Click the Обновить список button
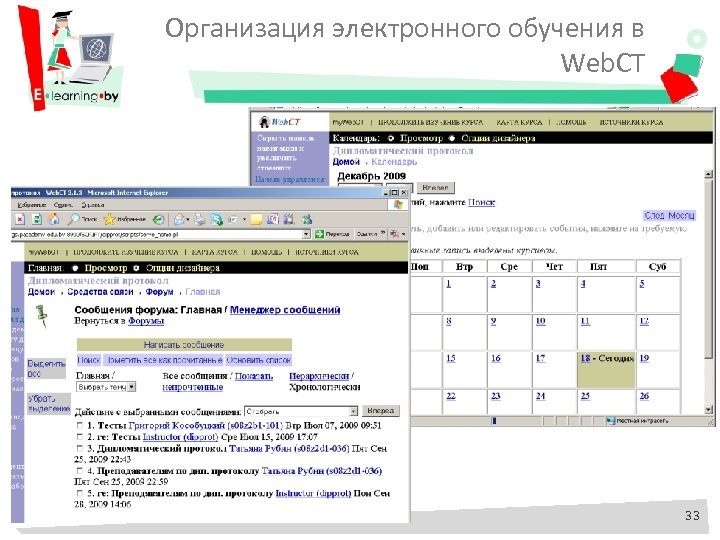 [x=259, y=360]
